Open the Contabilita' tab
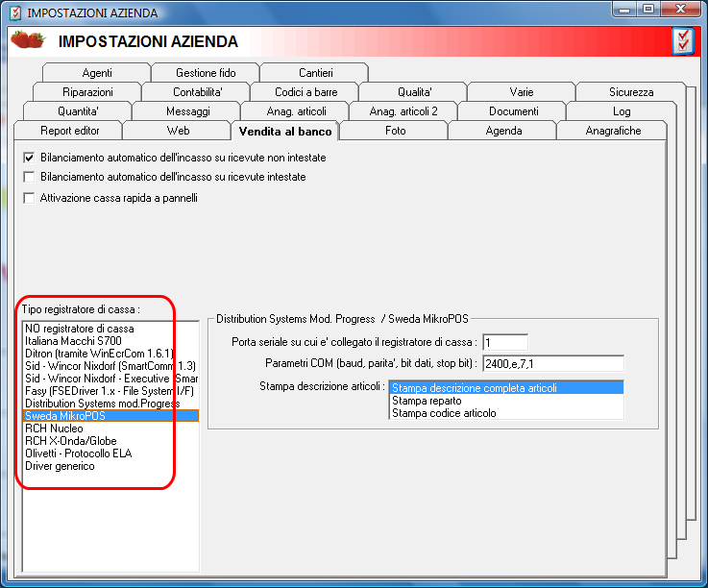The image size is (708, 588). click(197, 92)
